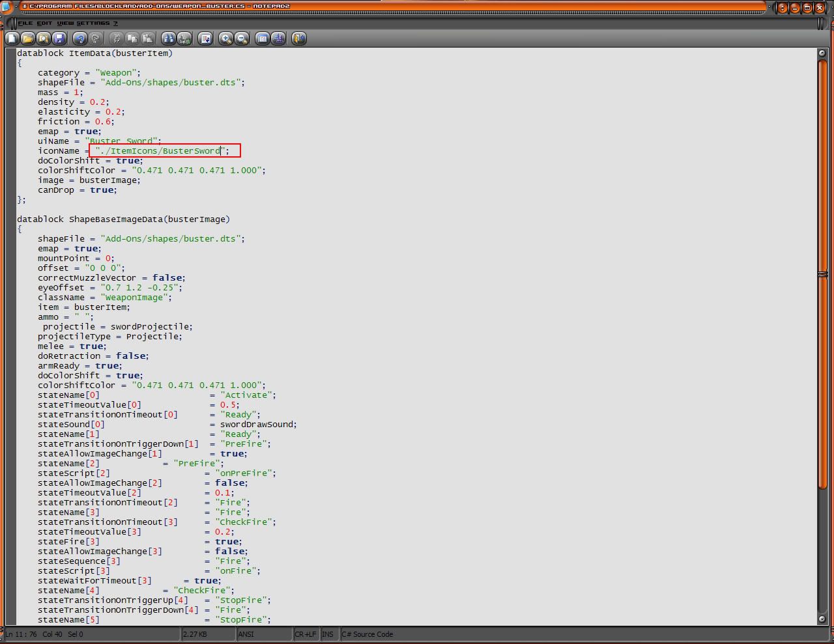Click the Cut scissors icon
Viewport: 834px width, 644px height.
tap(116, 39)
